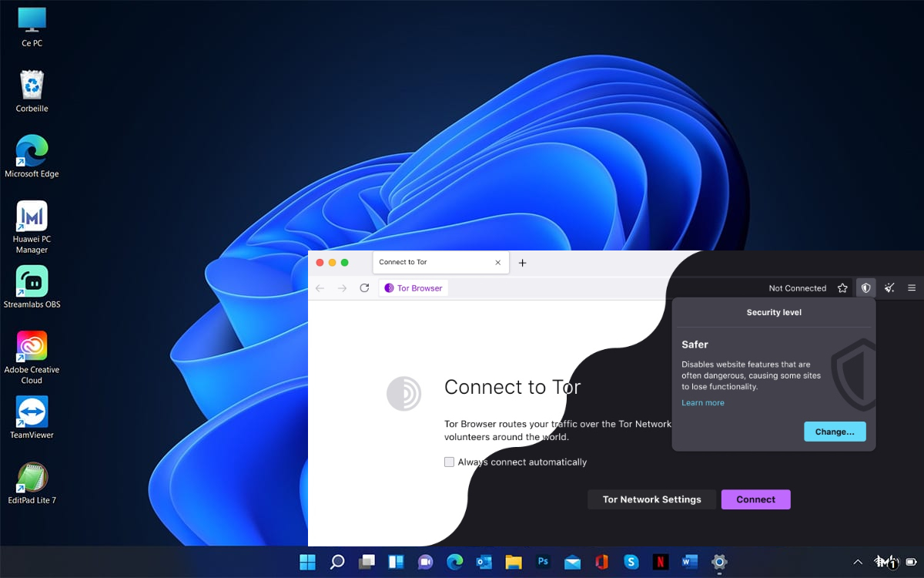Expand the system tray hidden icons chevron
The width and height of the screenshot is (924, 578).
[x=858, y=563]
